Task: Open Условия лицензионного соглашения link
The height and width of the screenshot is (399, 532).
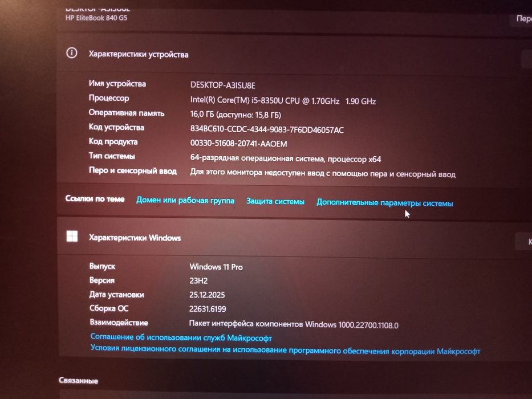Action: click(285, 349)
